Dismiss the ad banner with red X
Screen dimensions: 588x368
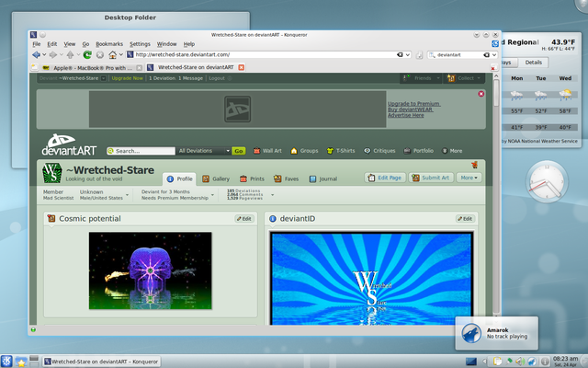point(481,94)
